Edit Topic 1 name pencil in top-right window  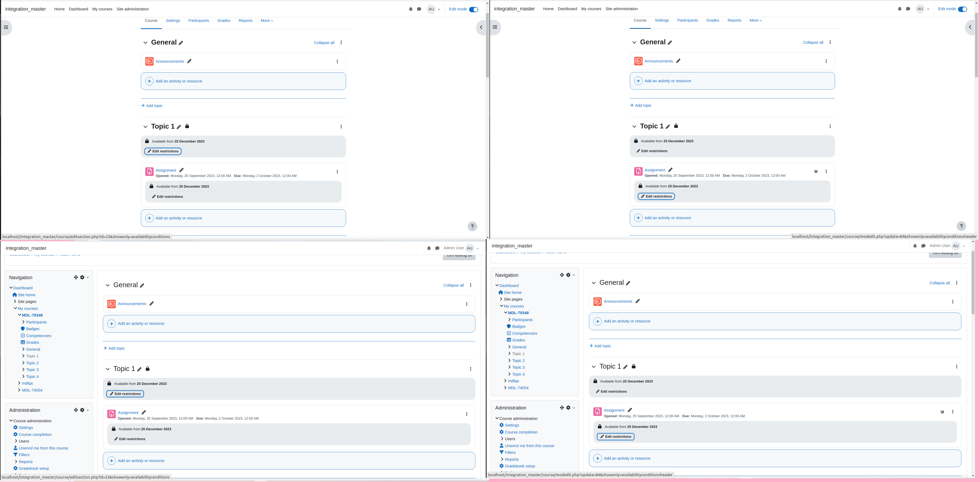[x=668, y=127]
